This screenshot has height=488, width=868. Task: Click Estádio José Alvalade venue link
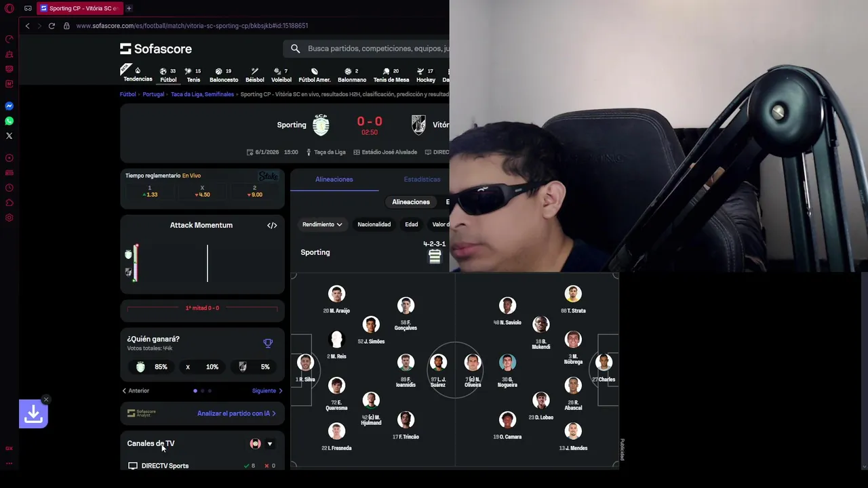385,152
